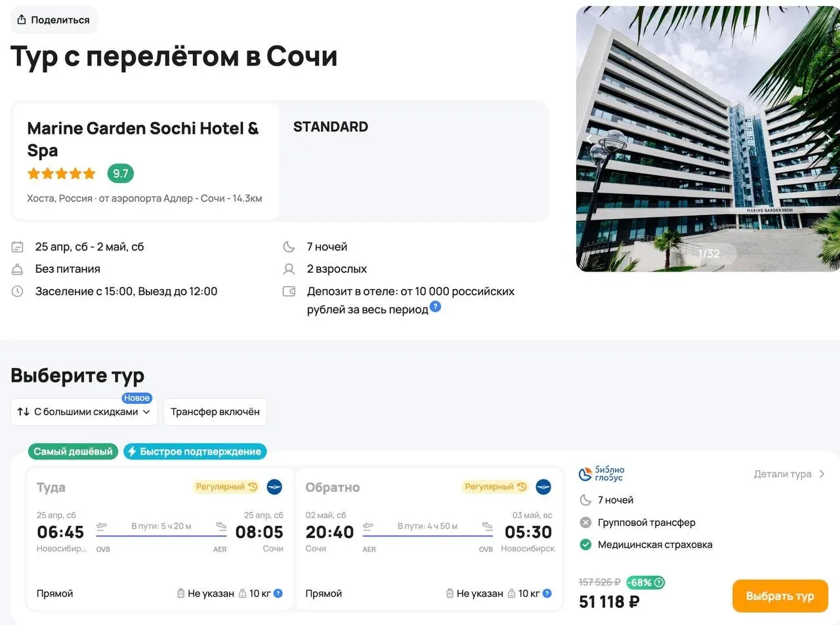Toggle the 'Трансфер включён' filter chip

coord(215,412)
